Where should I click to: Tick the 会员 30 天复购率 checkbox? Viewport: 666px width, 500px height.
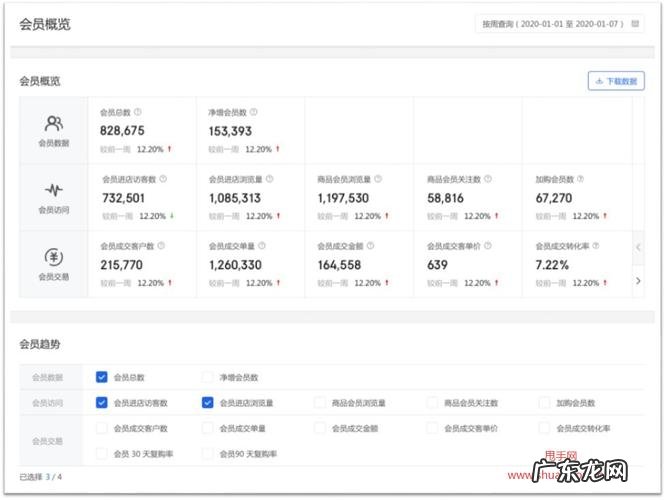coord(102,453)
